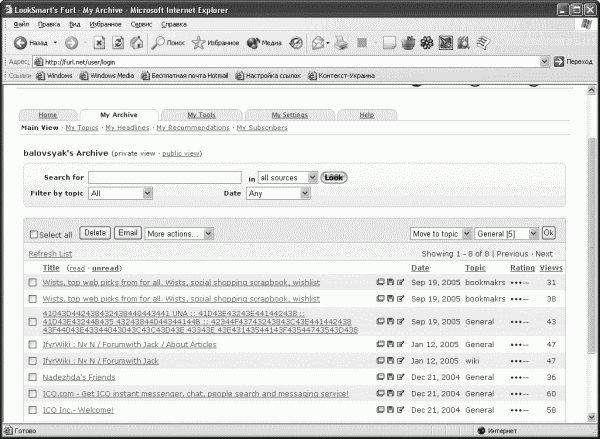Tick checkbox next to ICQ Inc.- Welcome!
Viewport: 600px width, 439px height.
point(33,410)
